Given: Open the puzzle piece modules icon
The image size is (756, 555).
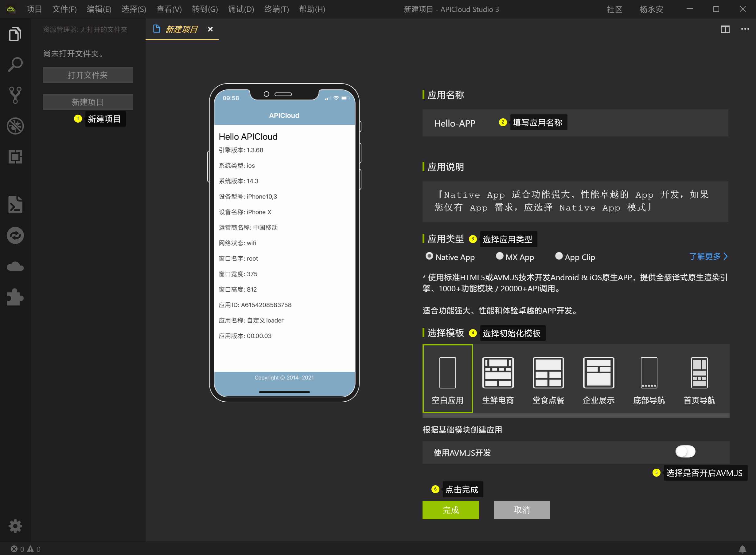Looking at the screenshot, I should pos(15,297).
